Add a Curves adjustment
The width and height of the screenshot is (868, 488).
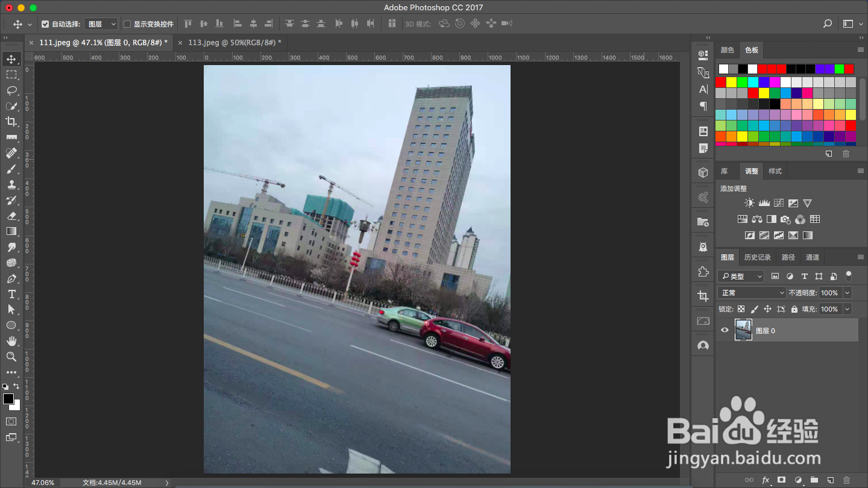click(x=779, y=203)
